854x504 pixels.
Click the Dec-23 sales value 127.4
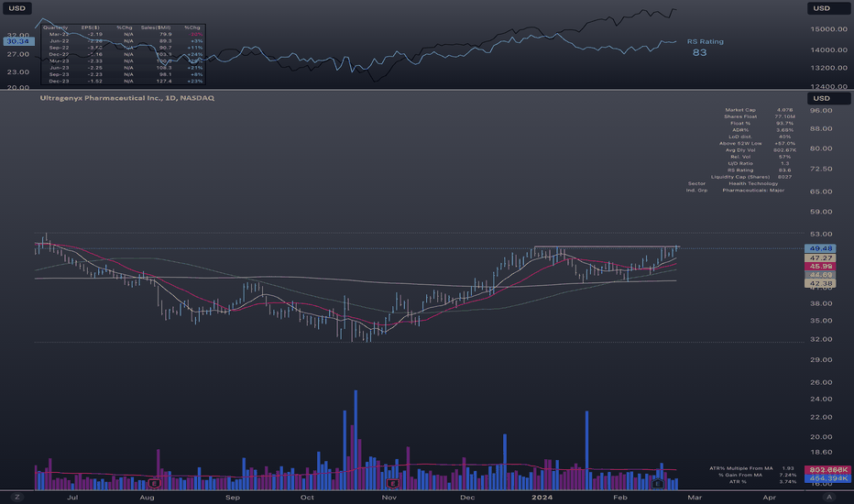(163, 82)
